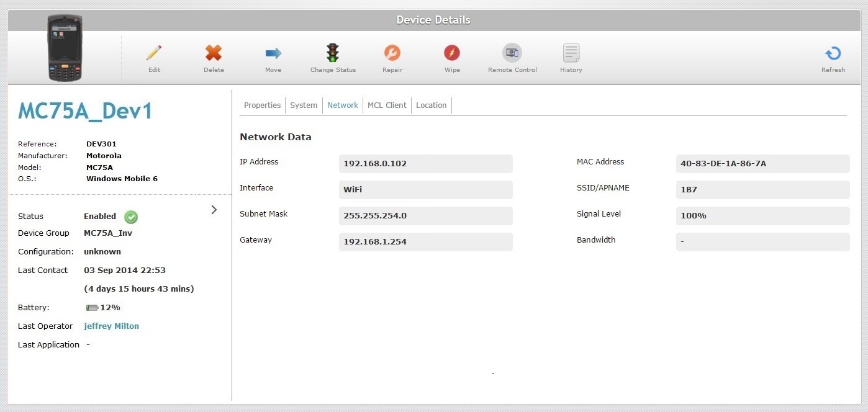The width and height of the screenshot is (868, 412).
Task: Click the MC75A device thumbnail image
Action: [x=65, y=48]
